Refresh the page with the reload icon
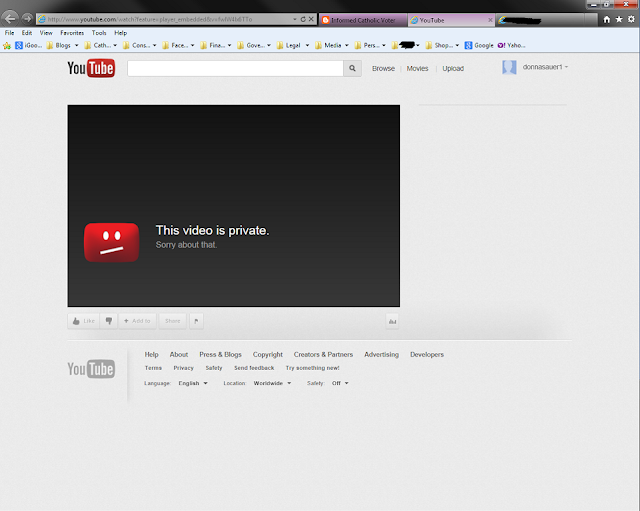The width and height of the screenshot is (640, 511). click(303, 19)
